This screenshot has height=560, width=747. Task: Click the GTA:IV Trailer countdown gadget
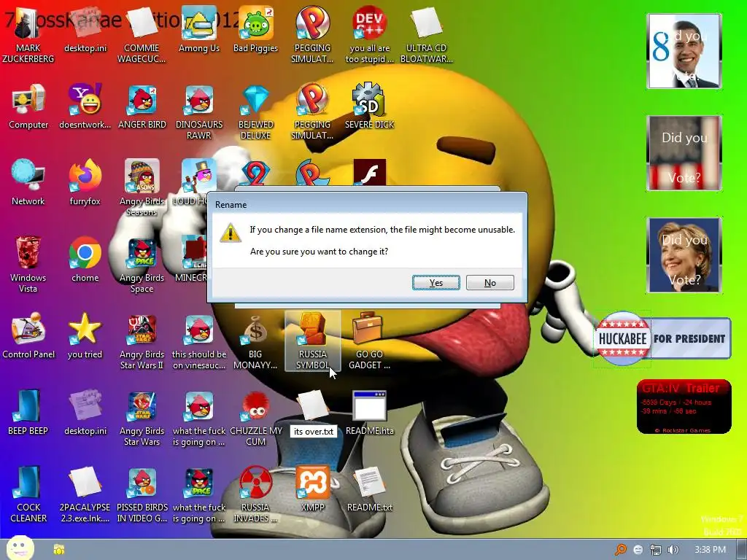(x=684, y=407)
